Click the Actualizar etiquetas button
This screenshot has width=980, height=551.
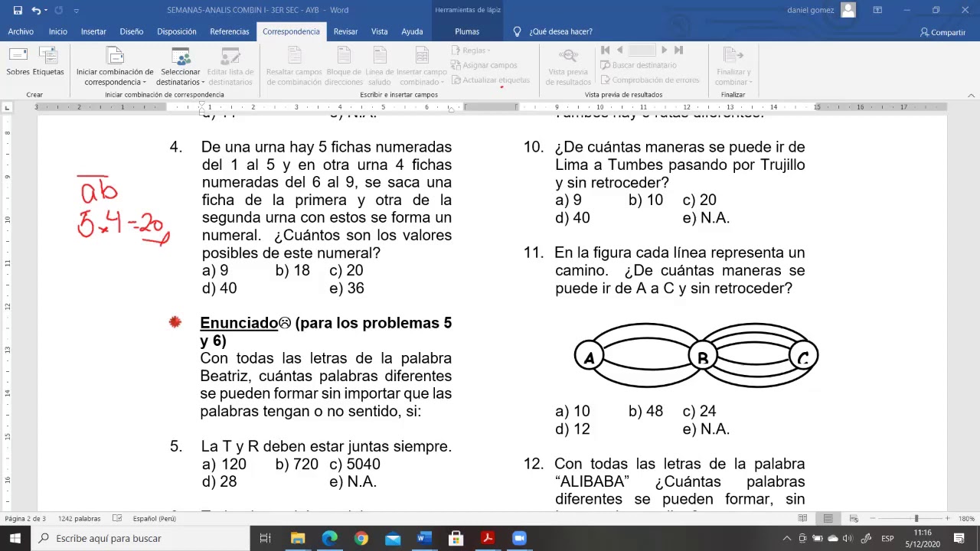(x=491, y=80)
